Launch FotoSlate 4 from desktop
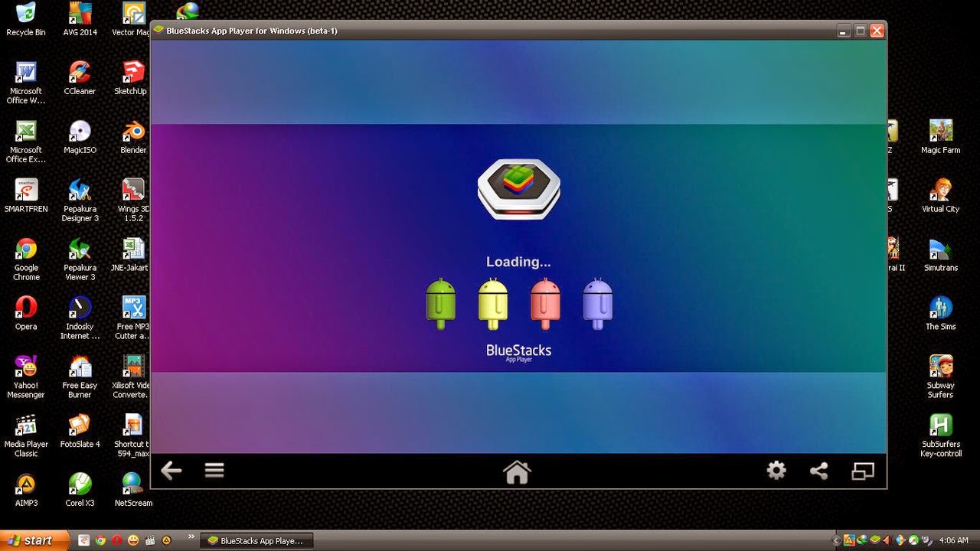The height and width of the screenshot is (551, 980). (x=80, y=432)
